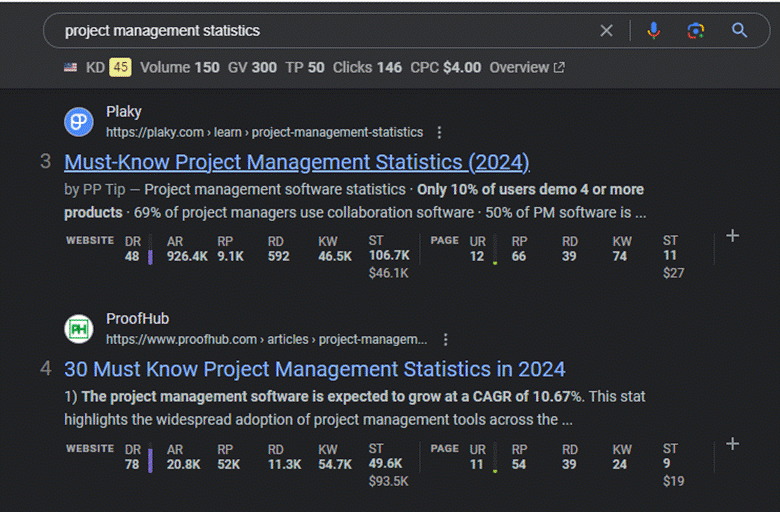Click GV 300 metric

252,67
